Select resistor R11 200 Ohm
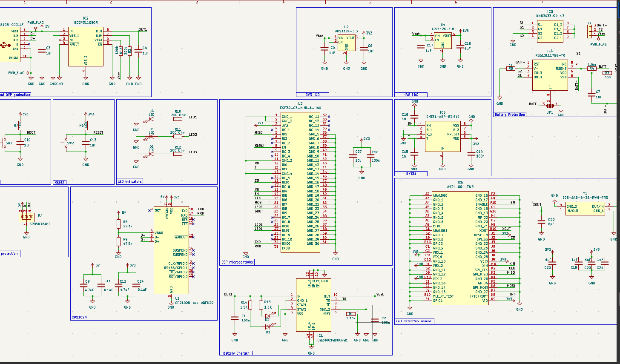Image resolution: width=620 pixels, height=364 pixels. pos(178,137)
